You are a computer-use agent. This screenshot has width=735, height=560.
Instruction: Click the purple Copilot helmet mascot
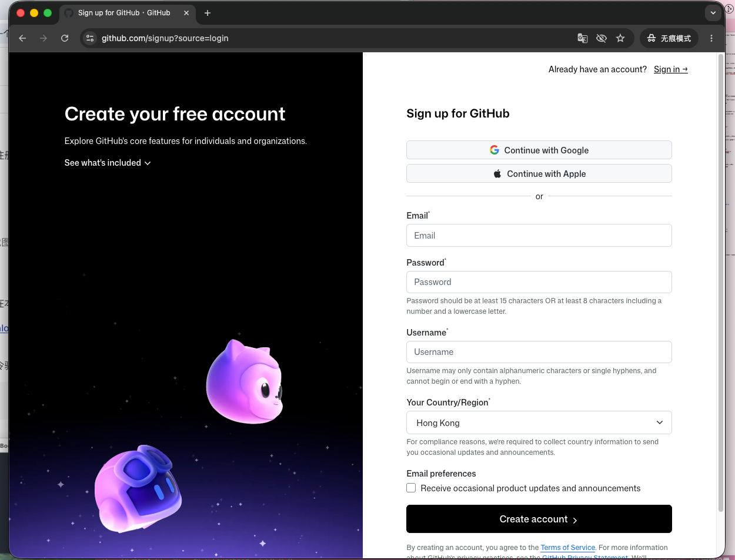(138, 488)
